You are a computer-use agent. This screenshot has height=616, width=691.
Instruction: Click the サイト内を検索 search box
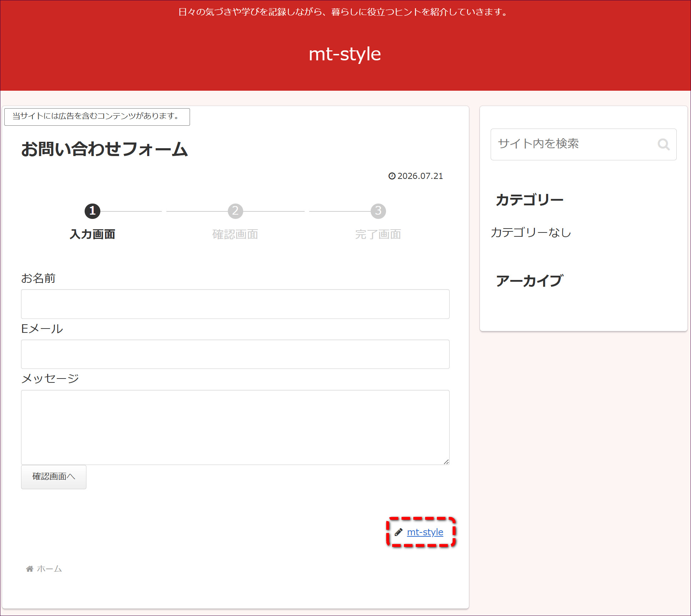[x=583, y=144]
